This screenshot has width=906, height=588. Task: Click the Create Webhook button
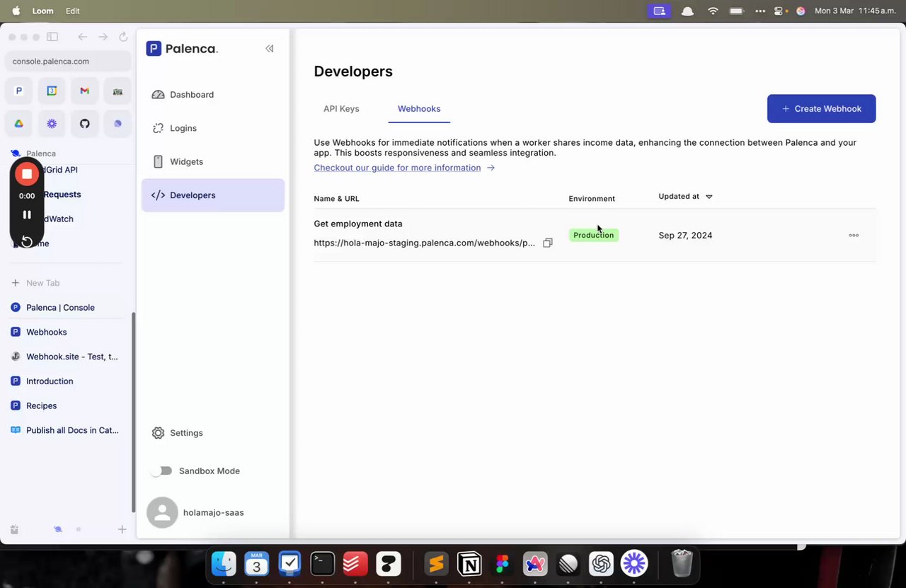click(821, 109)
